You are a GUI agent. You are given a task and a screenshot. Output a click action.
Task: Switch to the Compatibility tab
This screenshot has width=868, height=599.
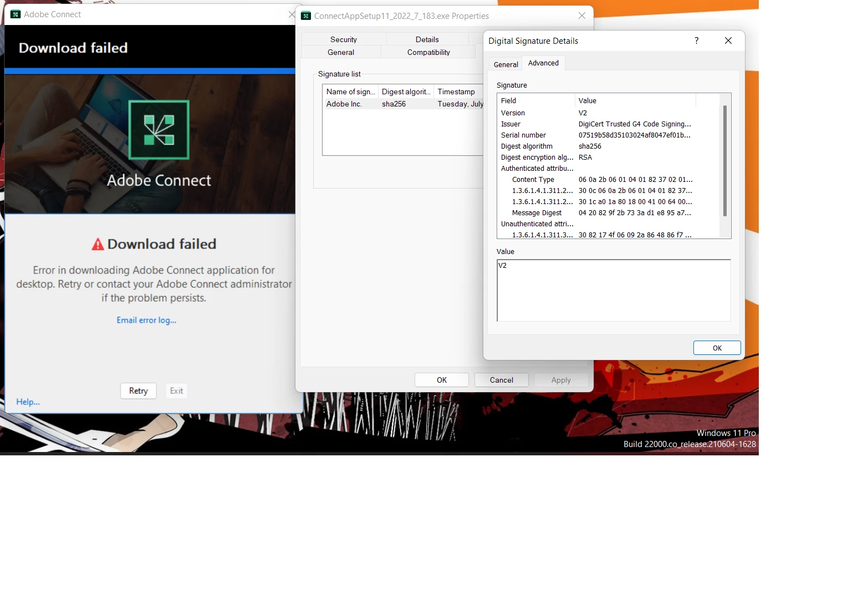pos(428,52)
